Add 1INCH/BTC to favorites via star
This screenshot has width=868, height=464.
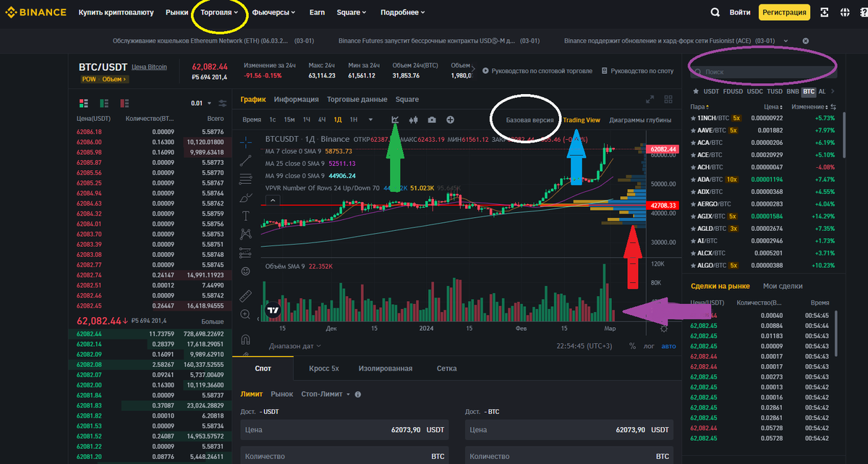[694, 118]
